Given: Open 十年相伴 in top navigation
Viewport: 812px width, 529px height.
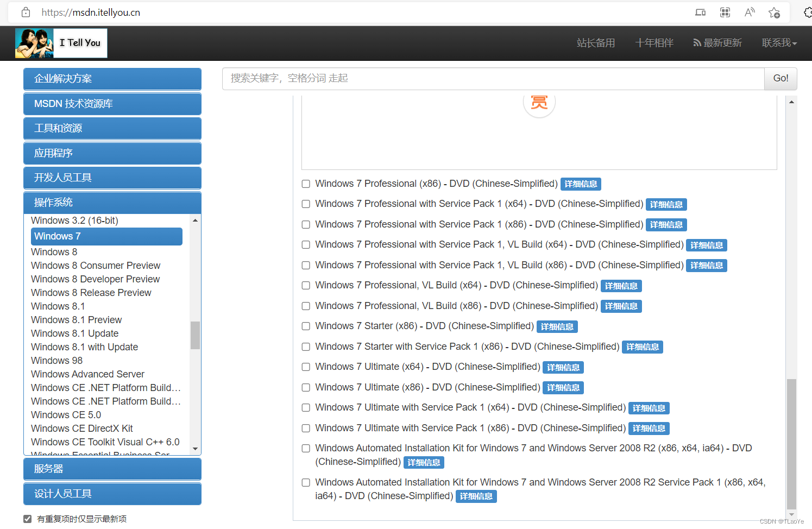Looking at the screenshot, I should point(654,43).
